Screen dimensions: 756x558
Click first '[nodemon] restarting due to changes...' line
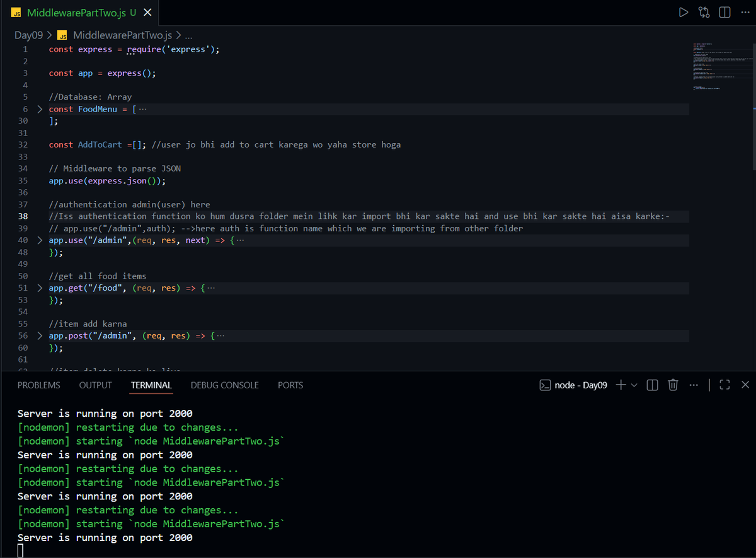point(128,427)
